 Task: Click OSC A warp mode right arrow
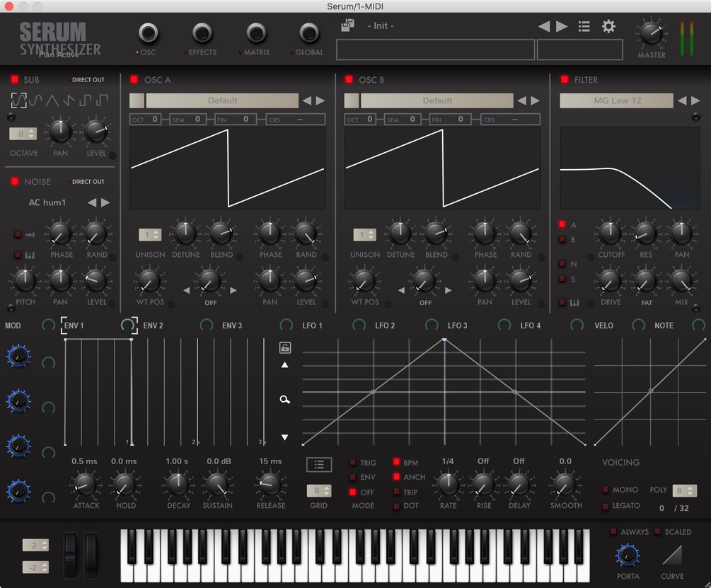pos(233,290)
